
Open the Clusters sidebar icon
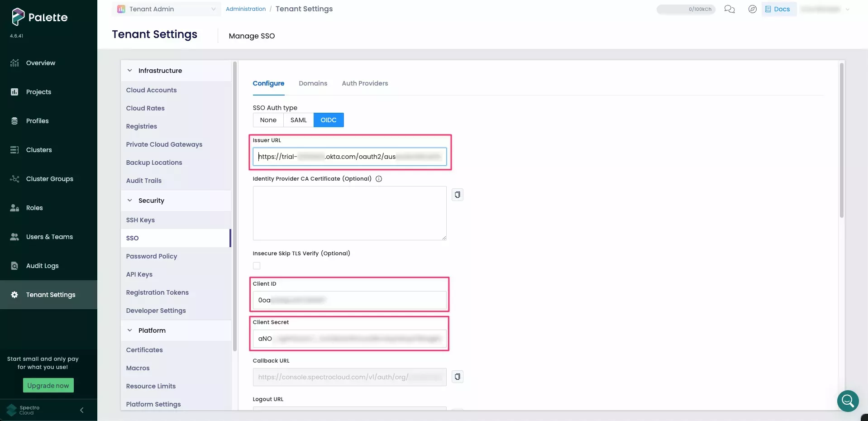pos(14,150)
